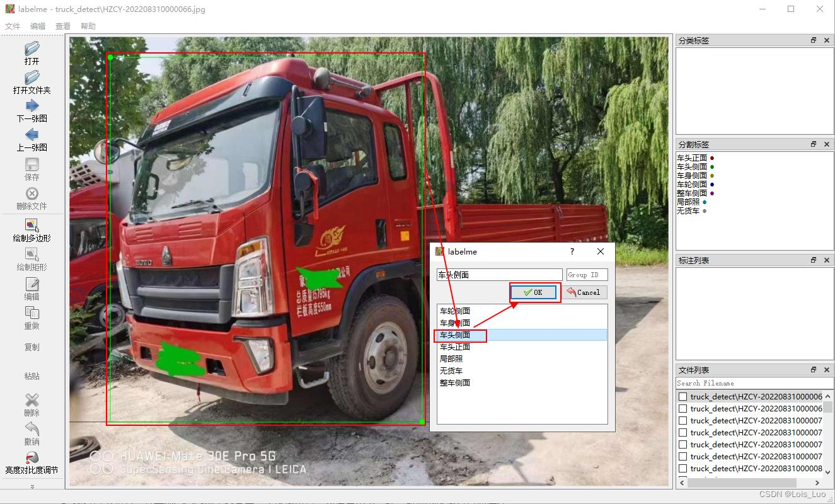835x504 pixels.
Task: Click file list horizontal scroll left arrow
Action: click(681, 483)
